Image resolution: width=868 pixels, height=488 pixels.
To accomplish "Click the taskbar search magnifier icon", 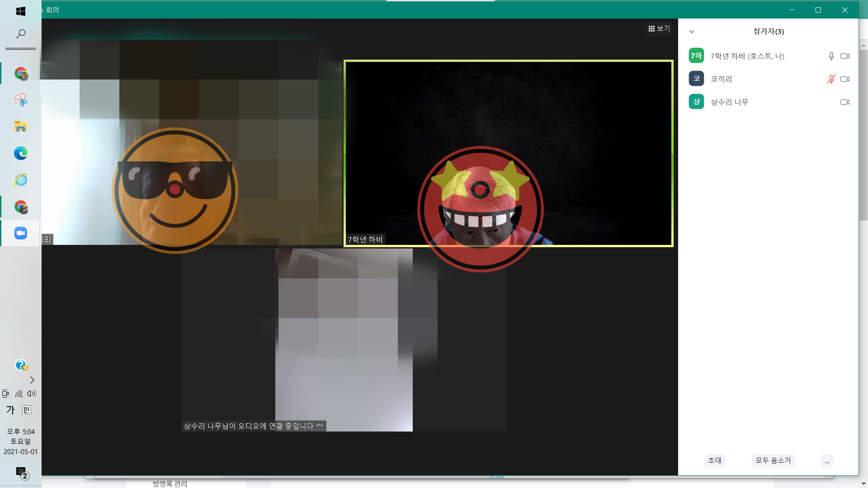I will coord(21,34).
